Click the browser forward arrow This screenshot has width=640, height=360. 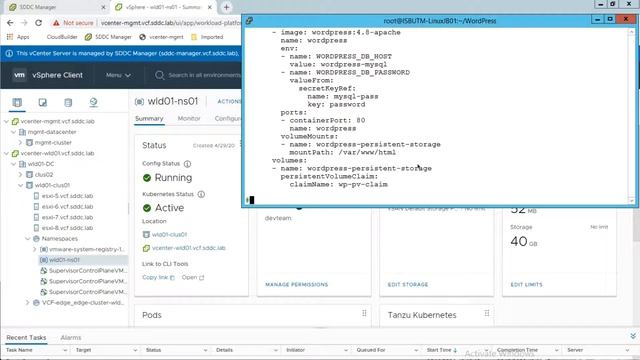click(x=24, y=23)
